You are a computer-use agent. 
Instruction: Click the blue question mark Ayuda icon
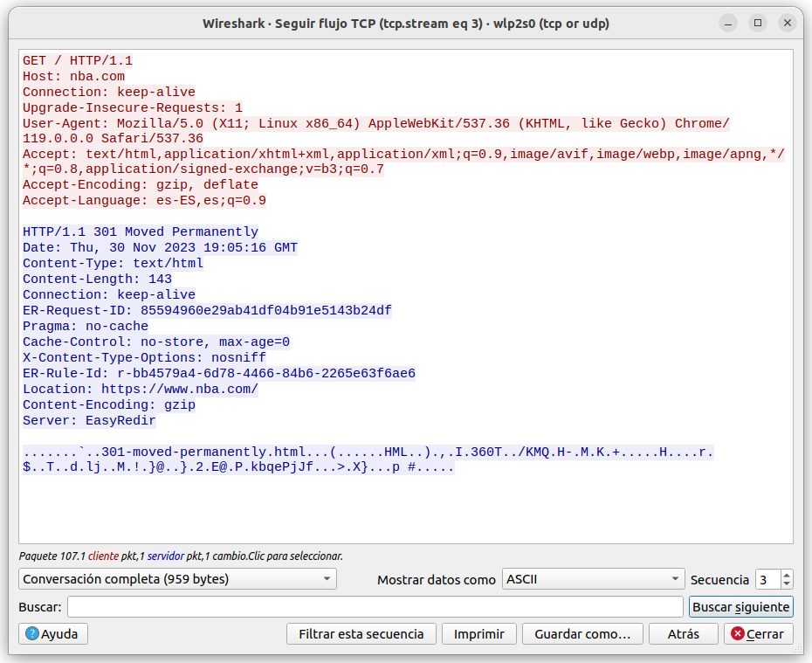pos(32,633)
